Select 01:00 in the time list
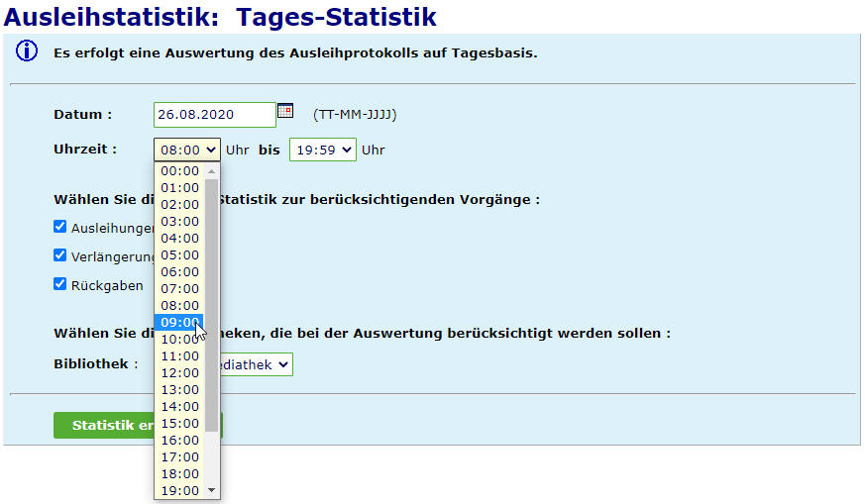865x504 pixels. 179,187
